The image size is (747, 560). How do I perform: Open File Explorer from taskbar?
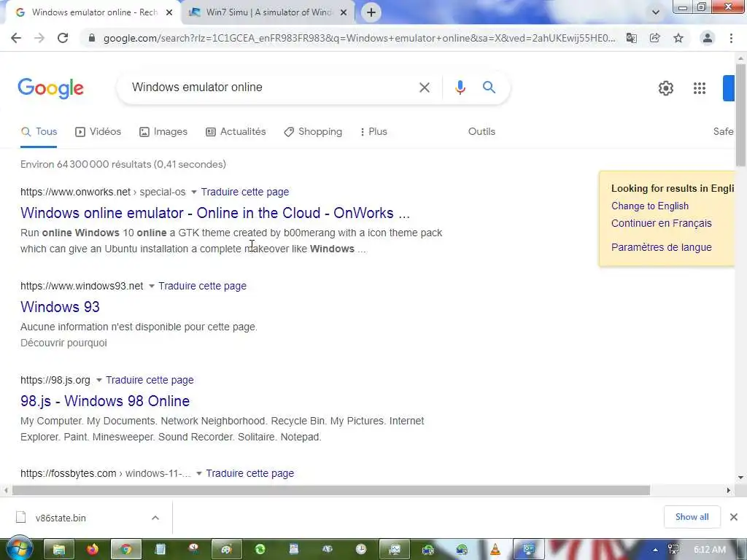pyautogui.click(x=58, y=550)
